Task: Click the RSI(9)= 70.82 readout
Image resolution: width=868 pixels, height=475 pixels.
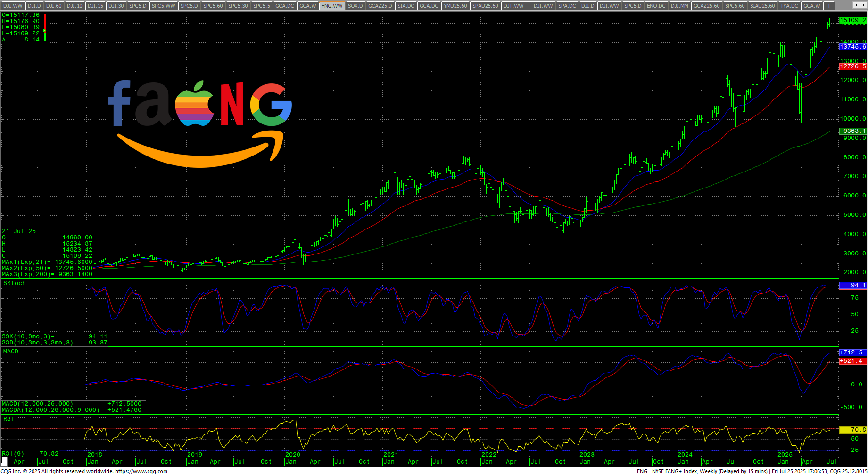Action: pyautogui.click(x=31, y=454)
